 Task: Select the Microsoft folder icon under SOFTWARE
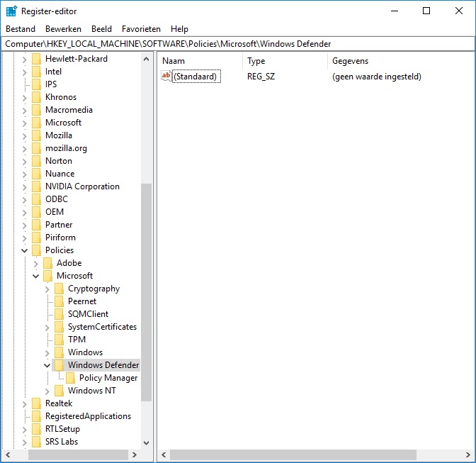click(36, 123)
